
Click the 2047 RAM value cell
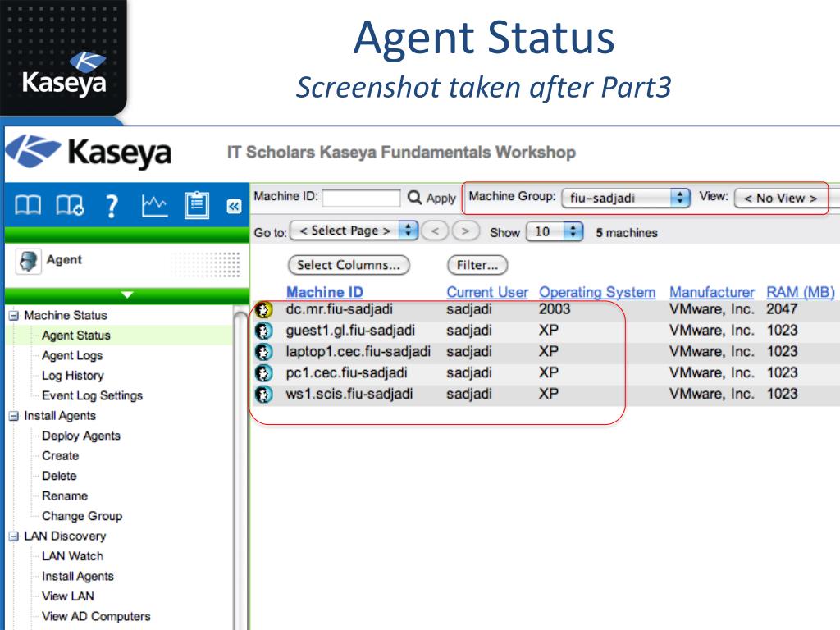[782, 309]
